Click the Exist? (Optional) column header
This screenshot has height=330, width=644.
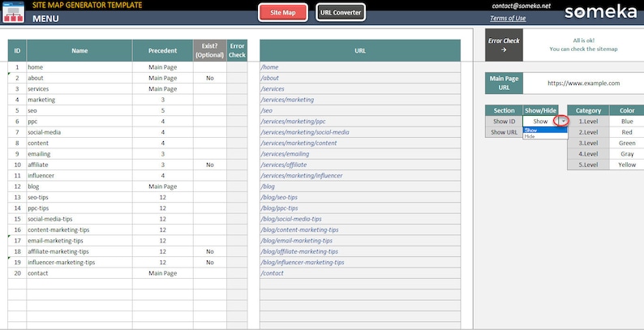click(x=210, y=50)
